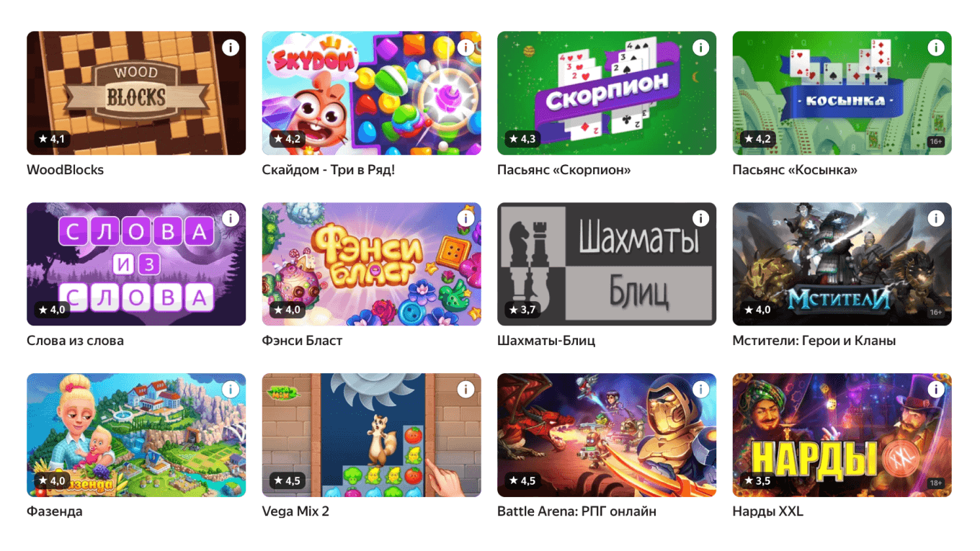Click info icon on Пасьянс «Скорпион» card

(x=700, y=48)
